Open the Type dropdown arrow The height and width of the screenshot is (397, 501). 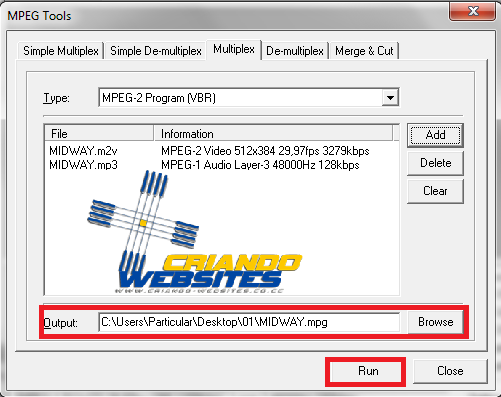click(390, 98)
